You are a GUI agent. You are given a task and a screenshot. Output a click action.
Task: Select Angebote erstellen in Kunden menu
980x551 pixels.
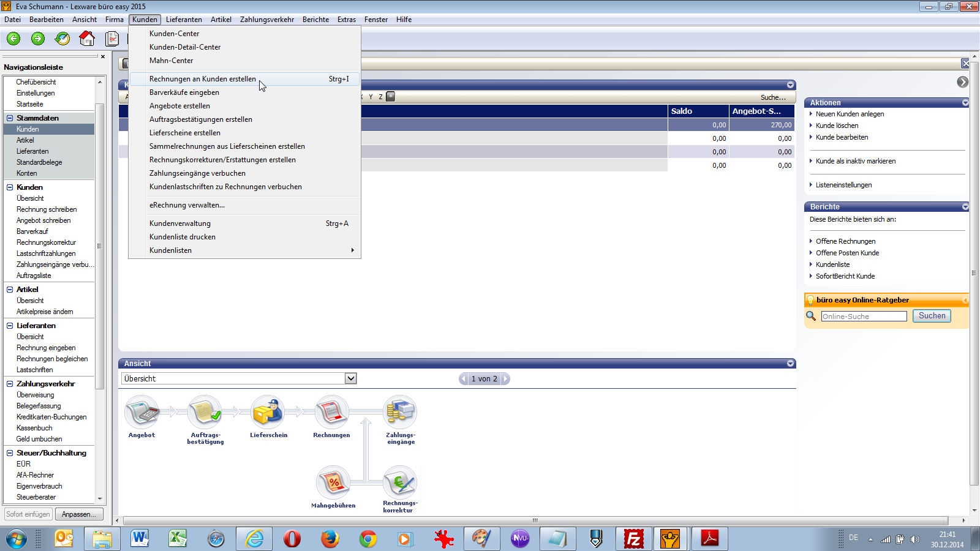[244, 106]
